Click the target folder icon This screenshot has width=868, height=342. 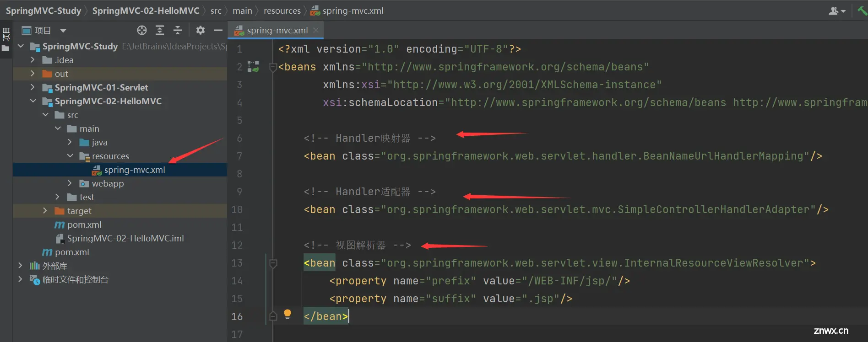[x=60, y=211]
